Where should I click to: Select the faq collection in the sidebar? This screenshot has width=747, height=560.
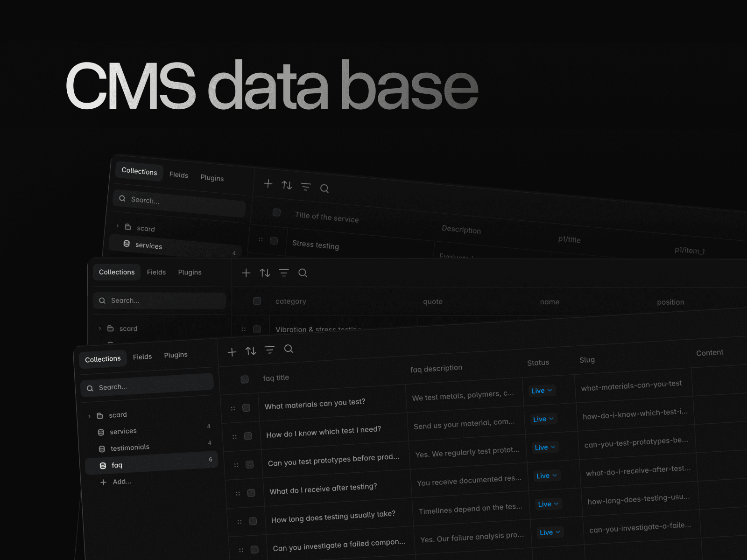[x=151, y=463]
